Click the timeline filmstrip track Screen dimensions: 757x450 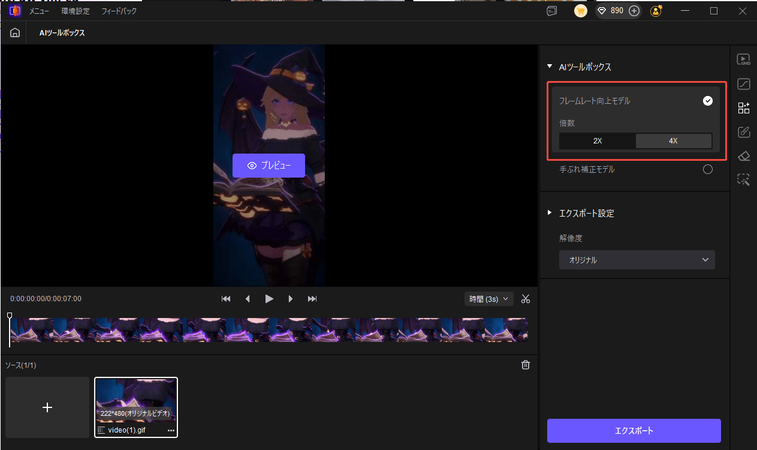tap(269, 330)
